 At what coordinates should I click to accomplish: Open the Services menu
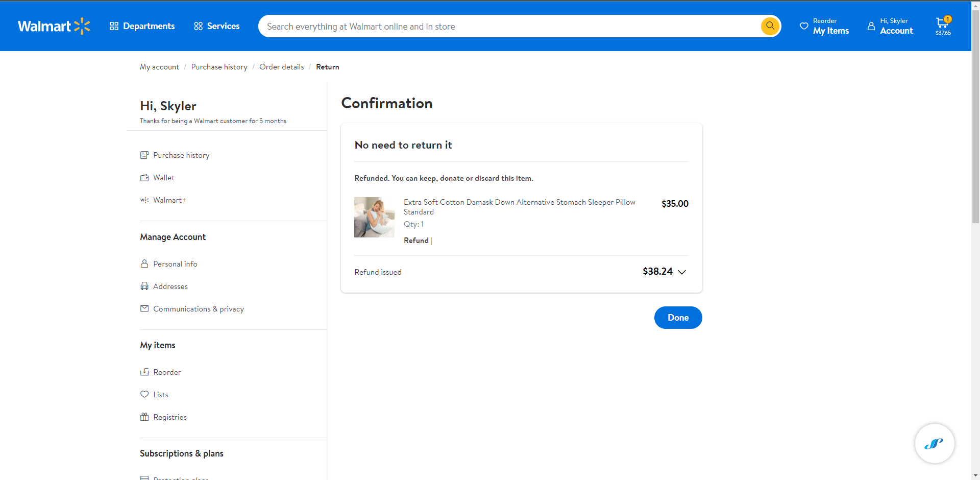(x=216, y=26)
